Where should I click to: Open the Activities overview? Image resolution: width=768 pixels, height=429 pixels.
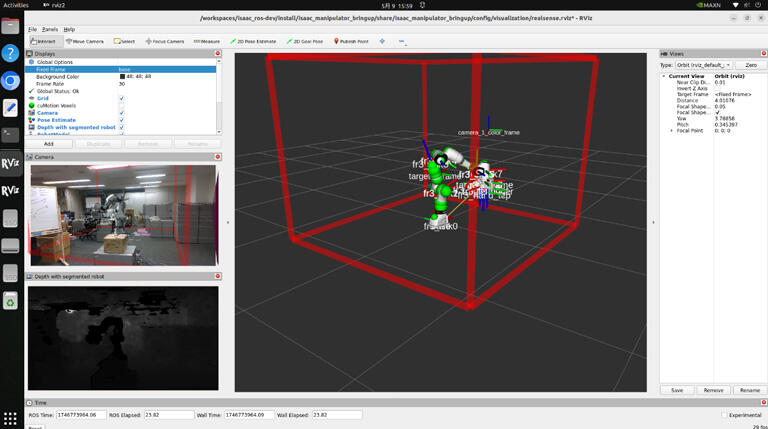[x=16, y=5]
